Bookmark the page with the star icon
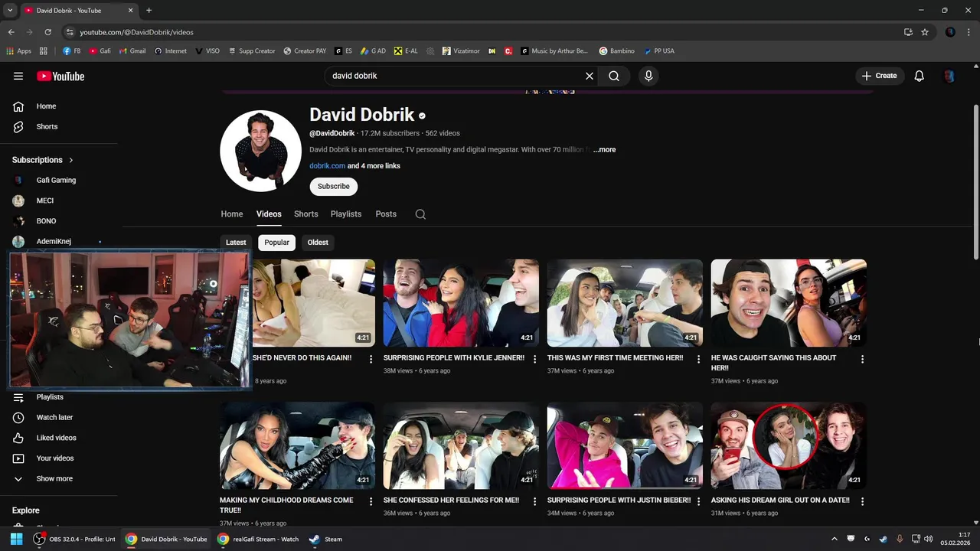This screenshot has height=551, width=980. (x=925, y=32)
